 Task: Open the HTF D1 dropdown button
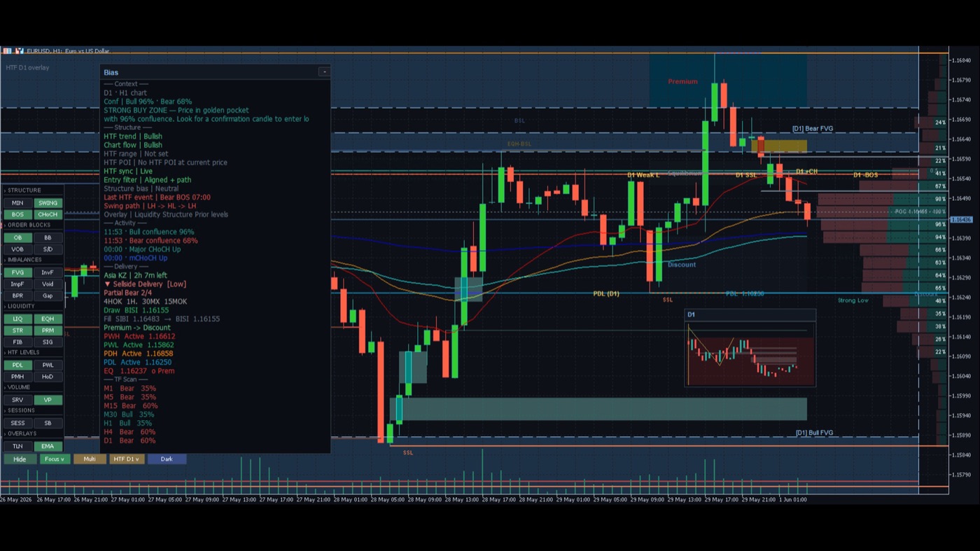tap(127, 459)
